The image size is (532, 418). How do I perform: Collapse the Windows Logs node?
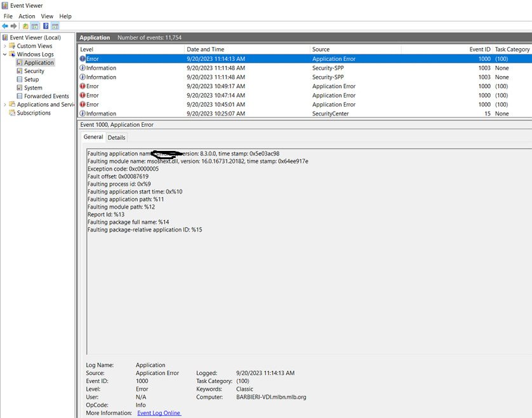[5, 55]
